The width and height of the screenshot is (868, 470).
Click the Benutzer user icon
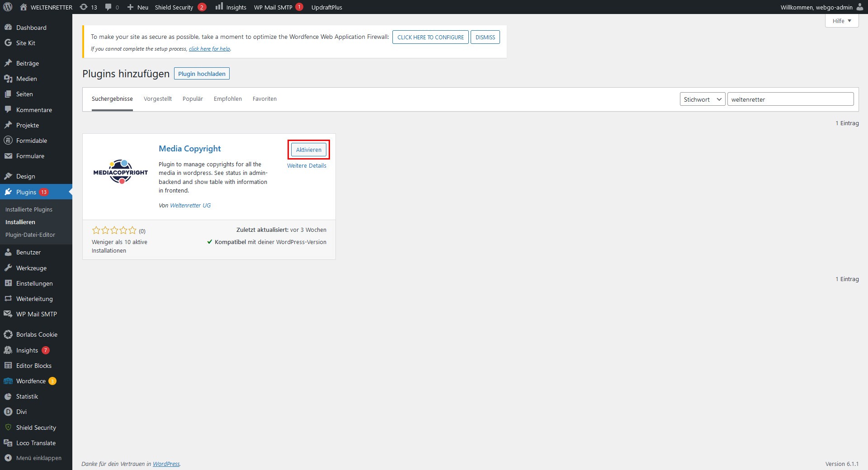point(8,252)
